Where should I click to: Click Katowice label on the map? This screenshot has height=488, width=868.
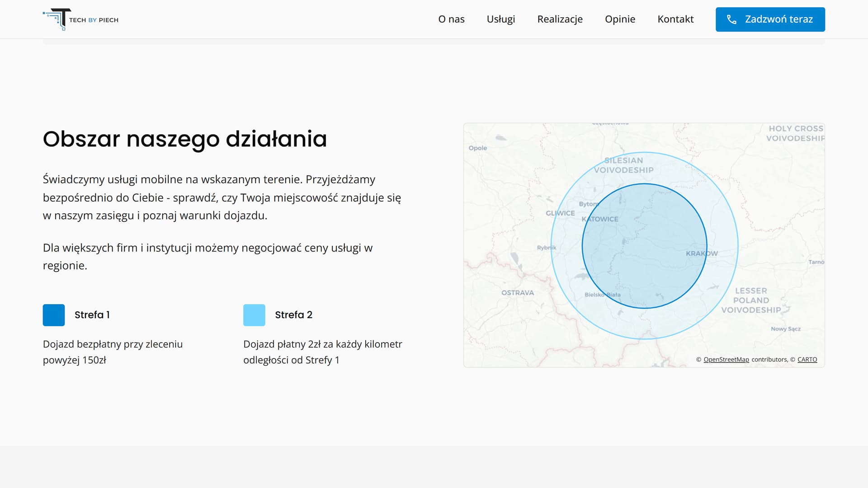pyautogui.click(x=600, y=219)
